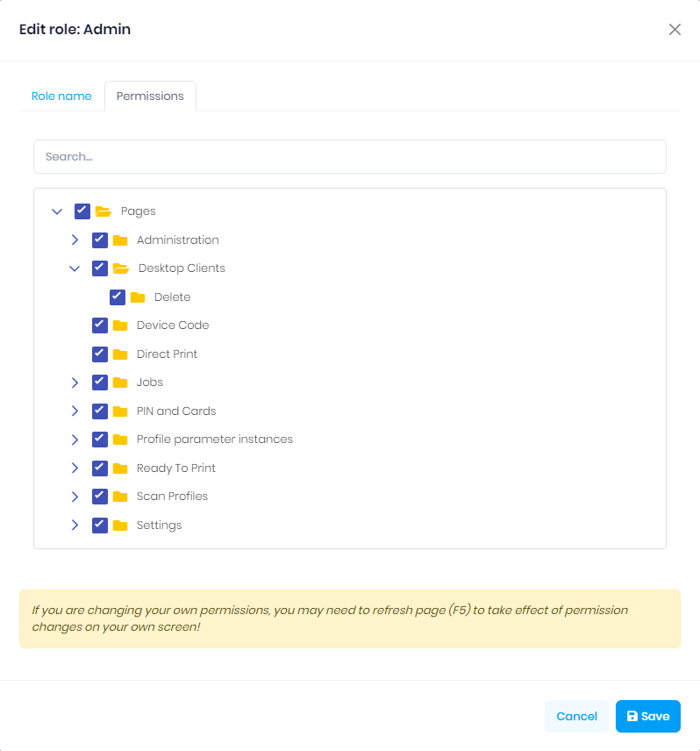Viewport: 700px width, 751px height.
Task: Click the Direct Print folder icon
Action: point(120,354)
